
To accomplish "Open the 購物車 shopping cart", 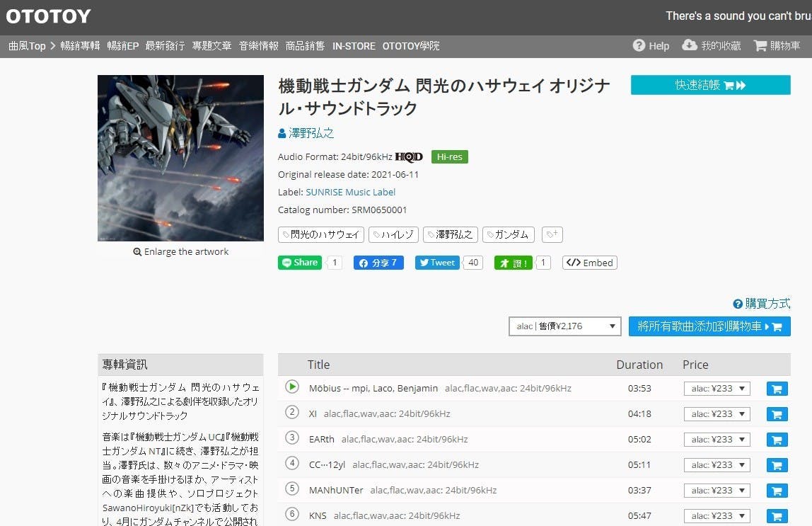I will [x=777, y=45].
